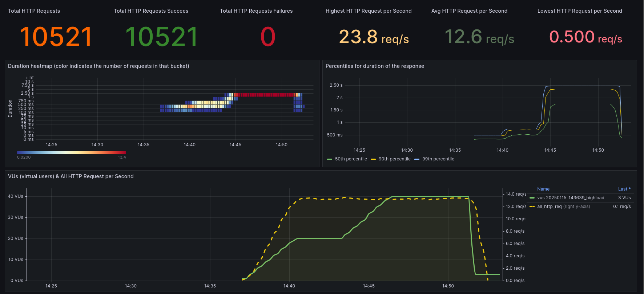Click the 3 VUs last value
Screen dimensions: 644x294
[624, 198]
